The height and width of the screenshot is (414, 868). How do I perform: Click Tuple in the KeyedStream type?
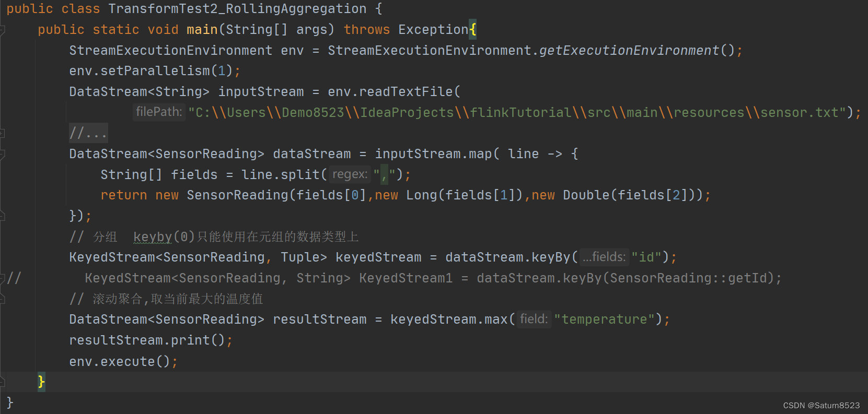pos(300,257)
